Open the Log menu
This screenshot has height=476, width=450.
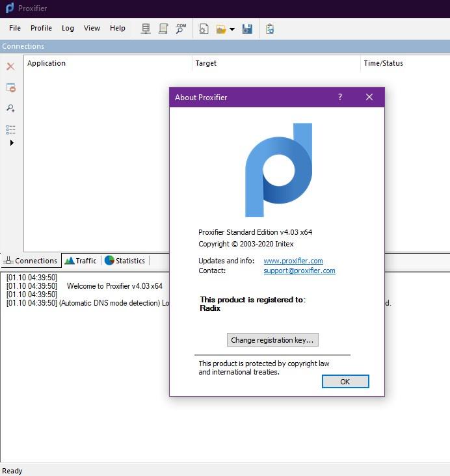[x=68, y=28]
